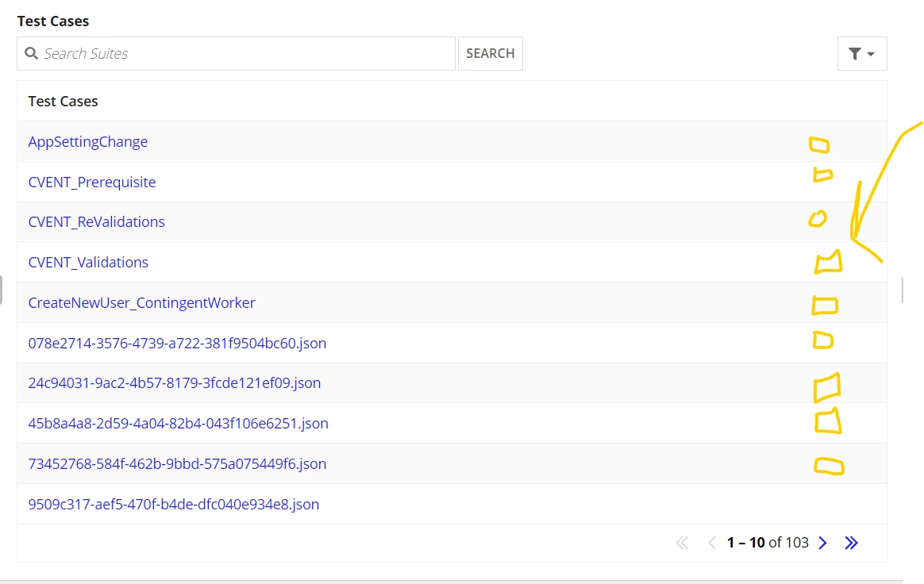Image resolution: width=924 pixels, height=584 pixels.
Task: Go to the next page of results
Action: (822, 543)
